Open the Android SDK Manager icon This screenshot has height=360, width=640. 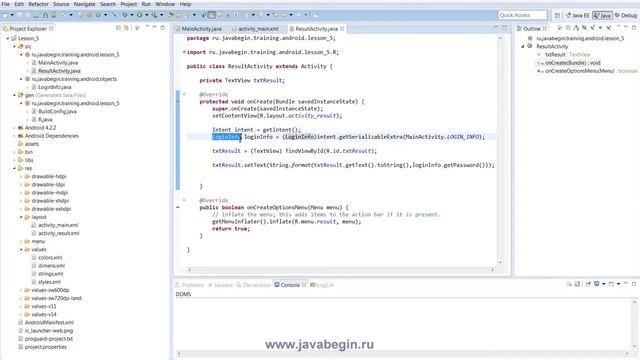click(x=45, y=15)
